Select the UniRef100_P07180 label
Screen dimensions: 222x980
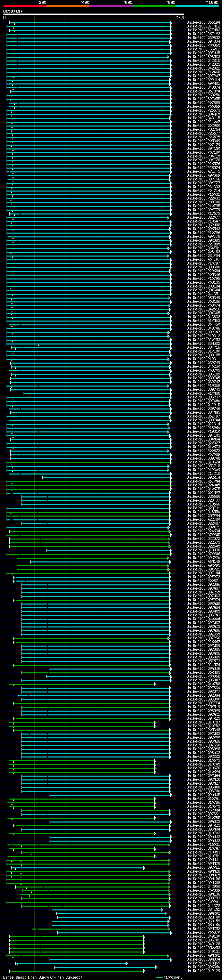coord(203,153)
